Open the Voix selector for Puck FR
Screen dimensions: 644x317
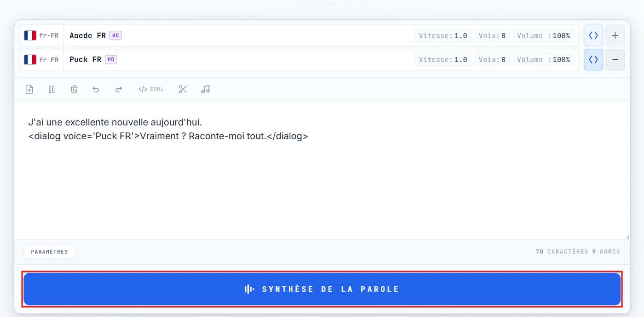click(x=492, y=59)
